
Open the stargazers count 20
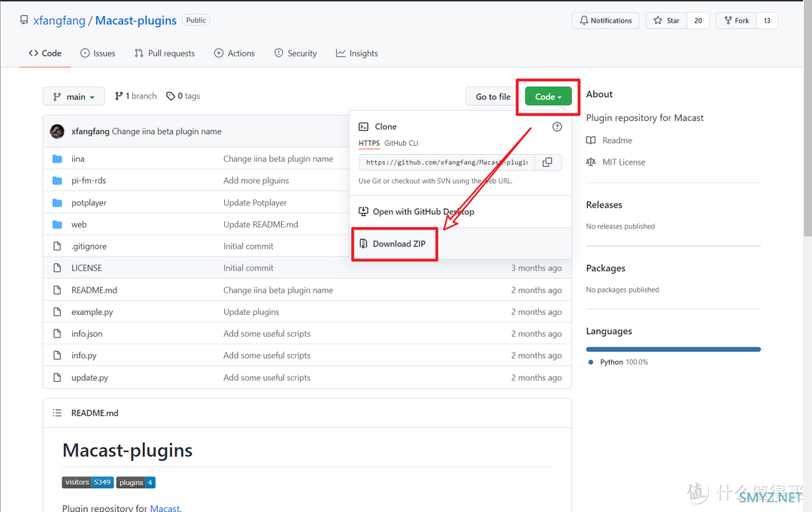click(x=698, y=21)
